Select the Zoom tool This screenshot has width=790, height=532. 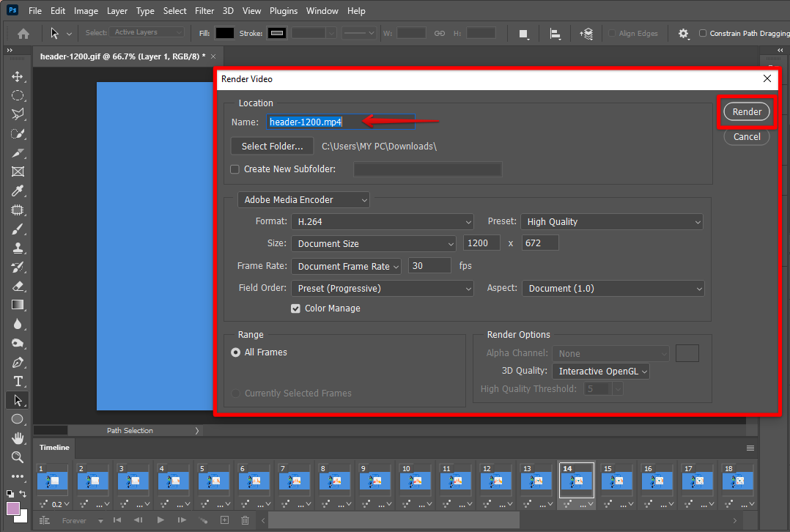tap(18, 457)
